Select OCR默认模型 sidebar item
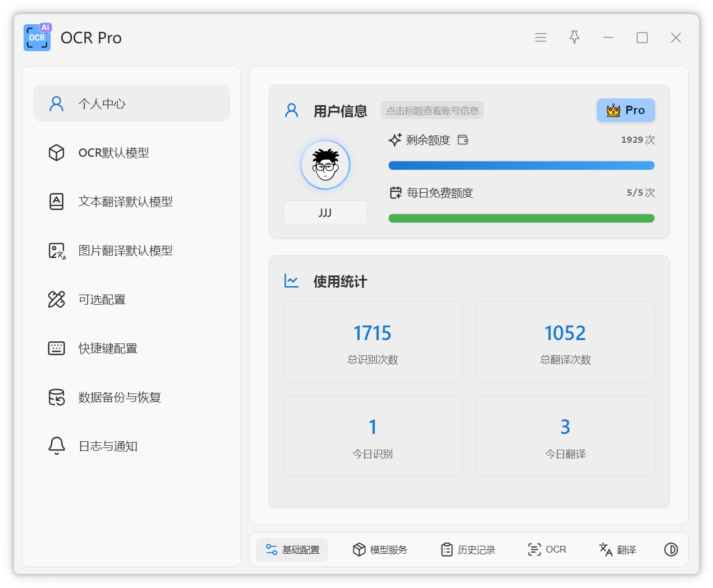Viewport: 713px width, 588px height. tap(132, 153)
